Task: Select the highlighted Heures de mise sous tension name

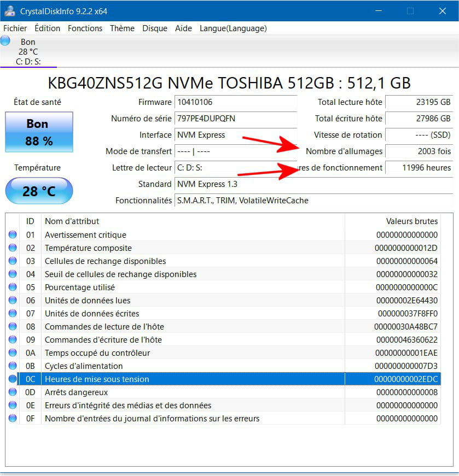Action: 97,379
